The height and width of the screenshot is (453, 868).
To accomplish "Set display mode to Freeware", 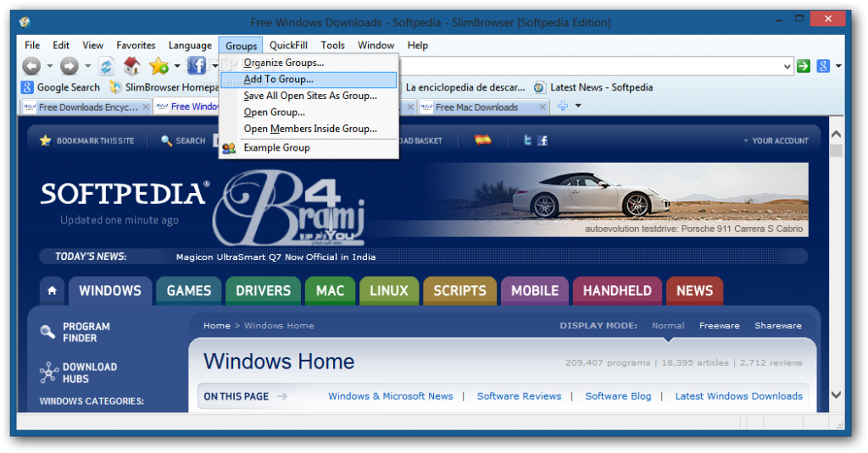I will 719,326.
